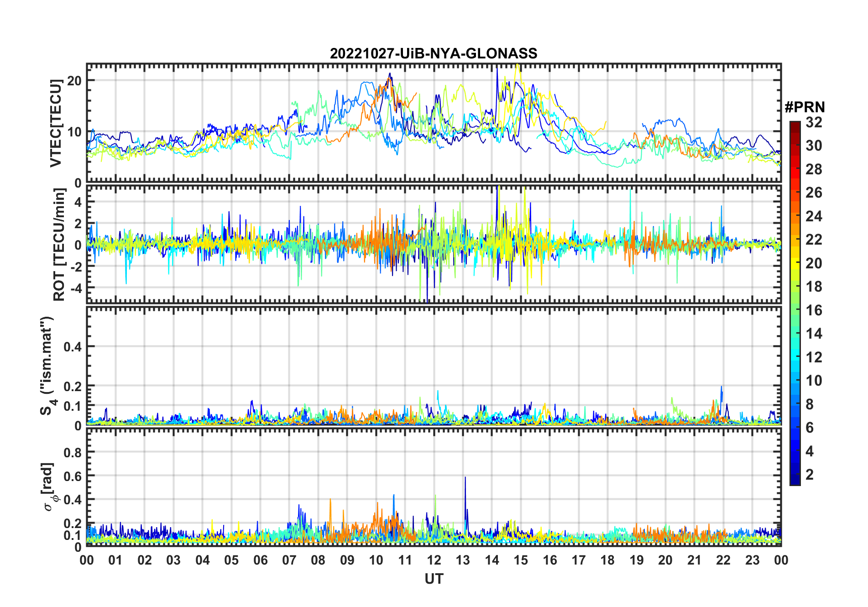Click UT axis hour label 09

pos(347,560)
